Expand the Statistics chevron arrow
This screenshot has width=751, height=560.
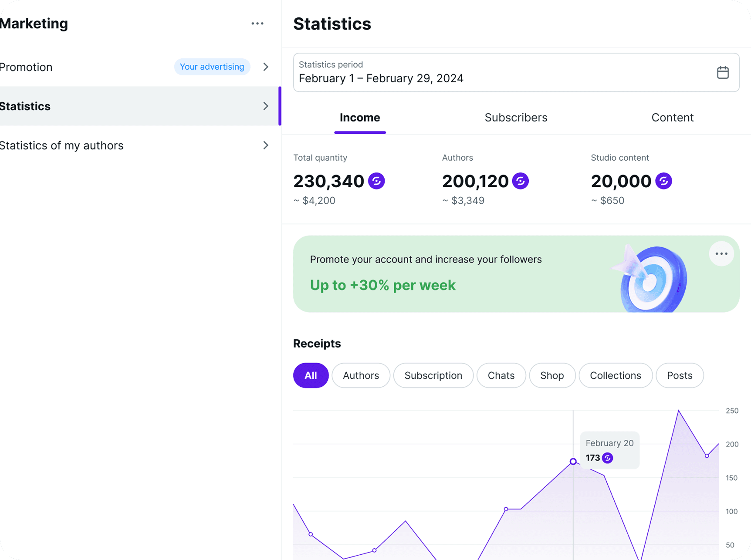266,106
